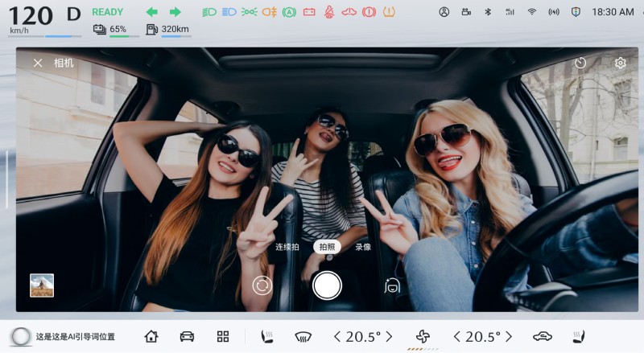The image size is (644, 353).
Task: Click the fan speed level bar
Action: [423, 349]
